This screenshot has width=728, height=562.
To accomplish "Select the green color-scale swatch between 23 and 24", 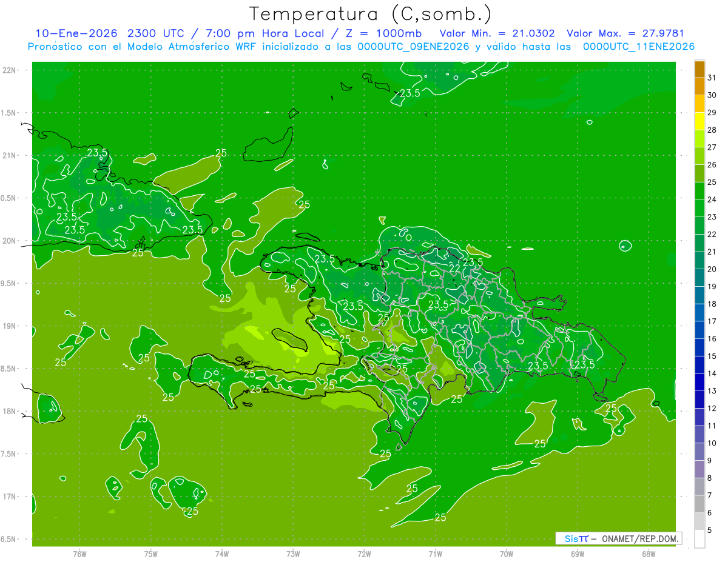I will (x=699, y=208).
